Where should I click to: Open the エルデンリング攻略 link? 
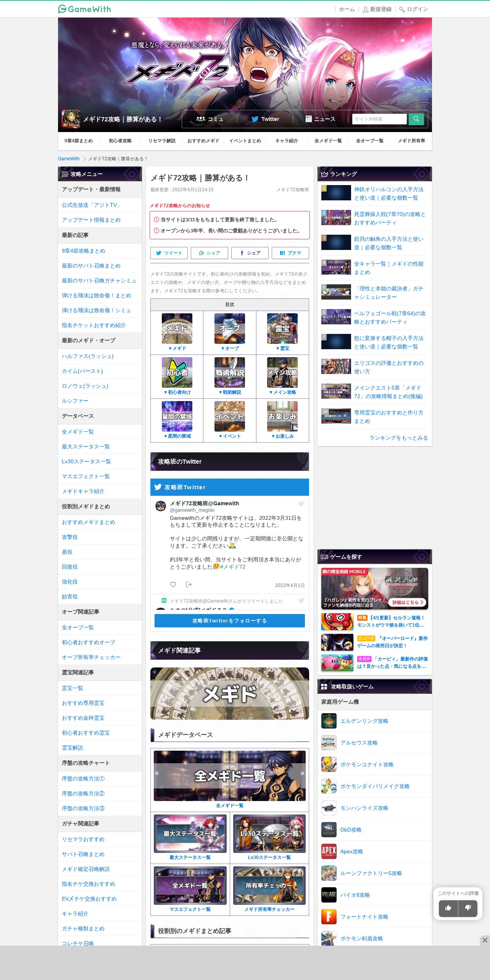click(364, 721)
